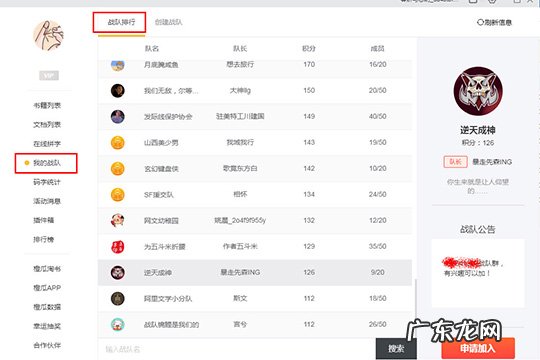Open 书籍列表 in the sidebar
Image resolution: width=540 pixels, height=360 pixels.
47,105
